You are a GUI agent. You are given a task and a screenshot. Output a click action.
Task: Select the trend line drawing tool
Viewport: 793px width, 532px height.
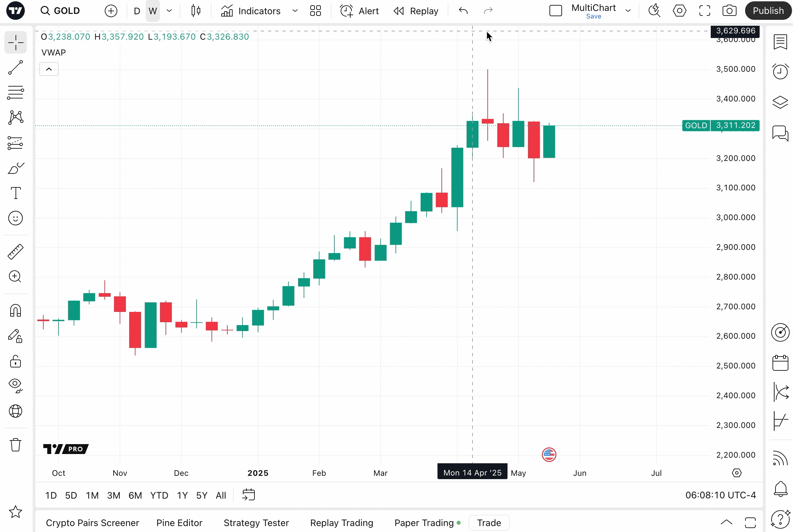(x=16, y=67)
